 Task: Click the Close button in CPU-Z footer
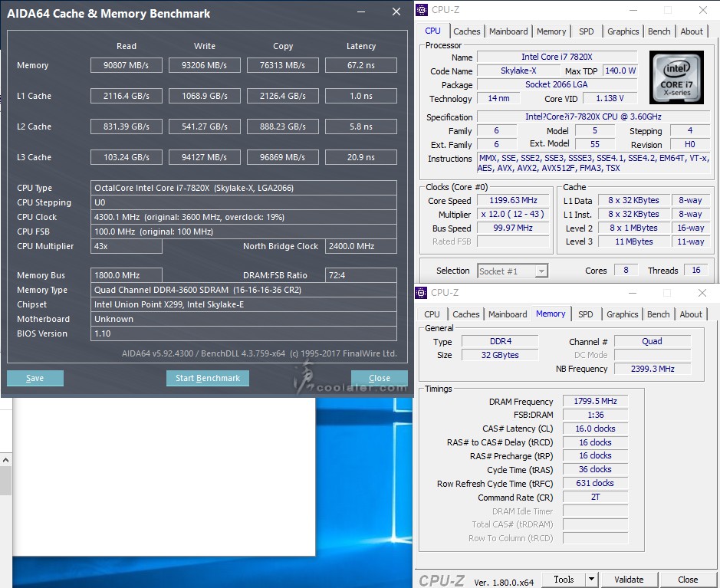tap(687, 580)
